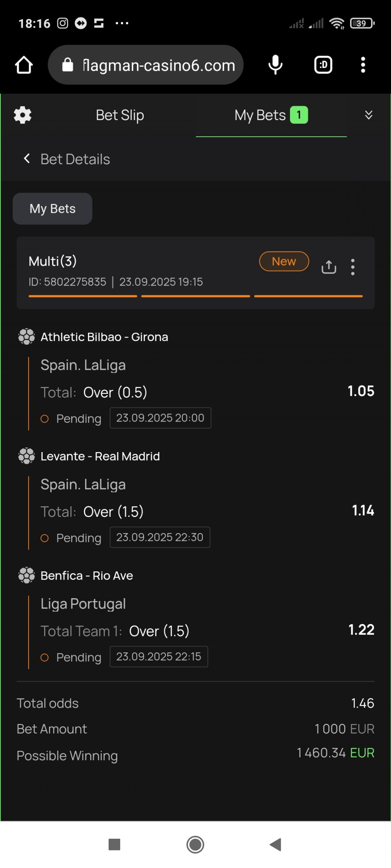Tap the browser home icon

pyautogui.click(x=24, y=65)
